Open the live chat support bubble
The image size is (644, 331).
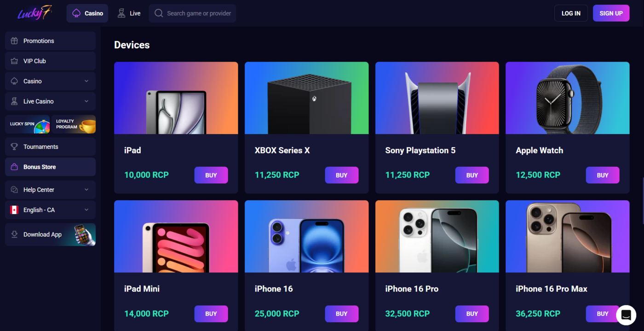626,315
